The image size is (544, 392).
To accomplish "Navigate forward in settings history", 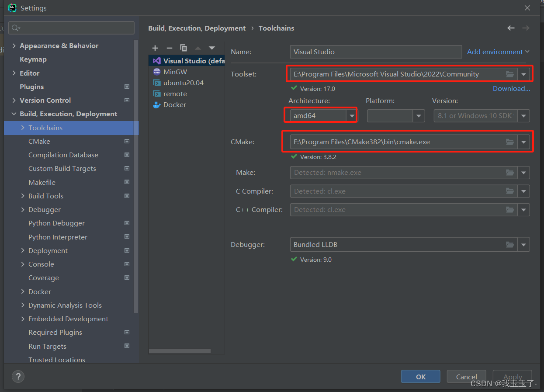I will click(x=526, y=28).
